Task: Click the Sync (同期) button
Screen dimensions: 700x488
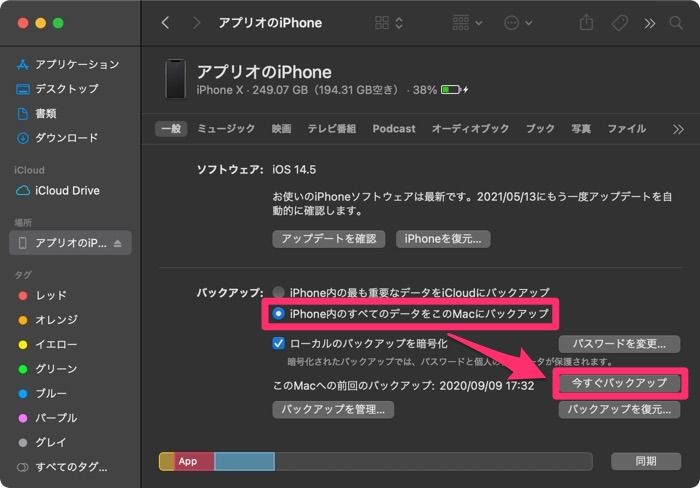Action: [x=646, y=461]
